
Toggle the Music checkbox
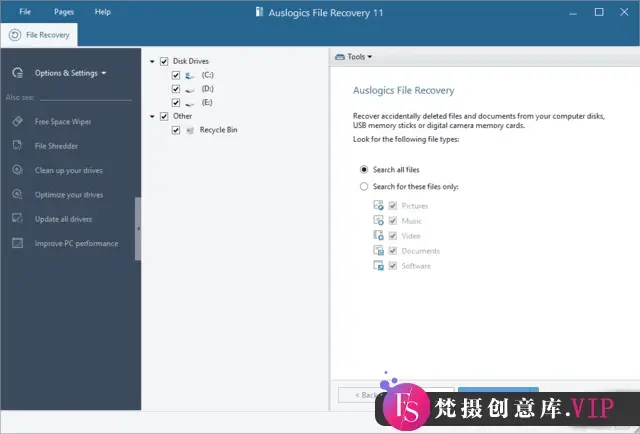pos(393,220)
